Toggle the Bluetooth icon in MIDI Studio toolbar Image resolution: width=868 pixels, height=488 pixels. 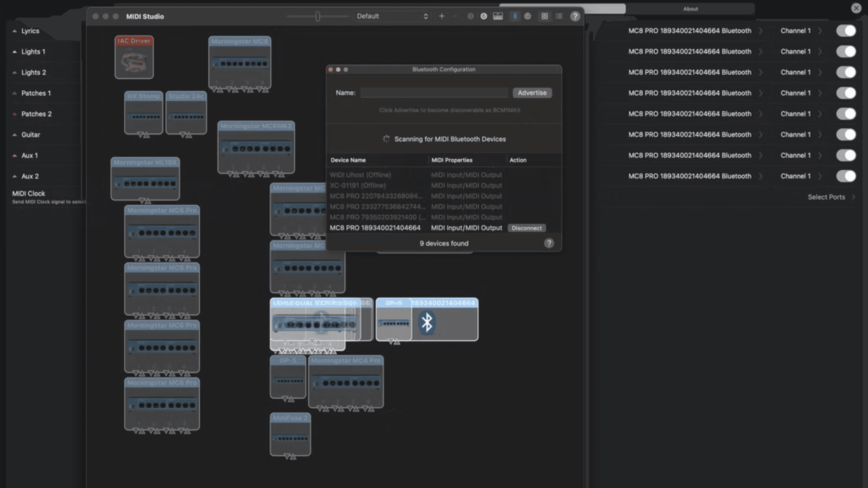(515, 16)
